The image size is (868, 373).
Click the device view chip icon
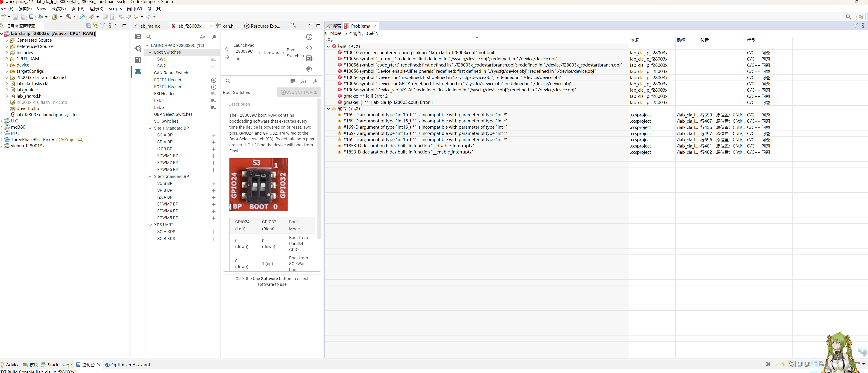[x=309, y=69]
